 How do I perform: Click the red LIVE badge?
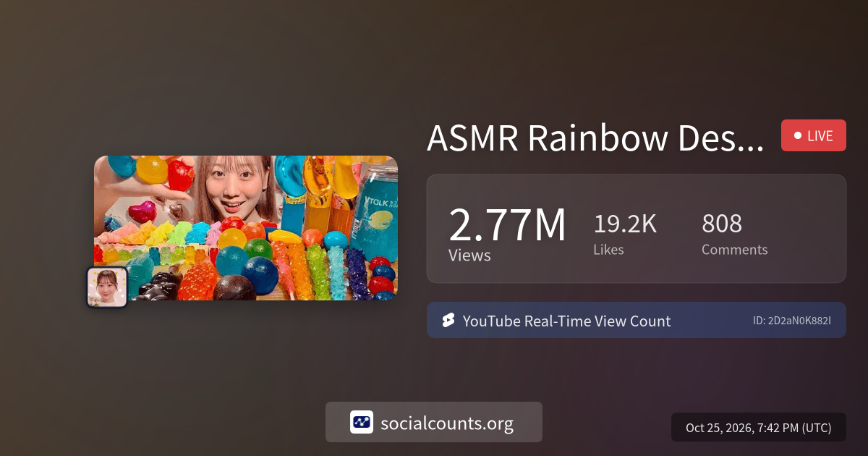pyautogui.click(x=814, y=135)
